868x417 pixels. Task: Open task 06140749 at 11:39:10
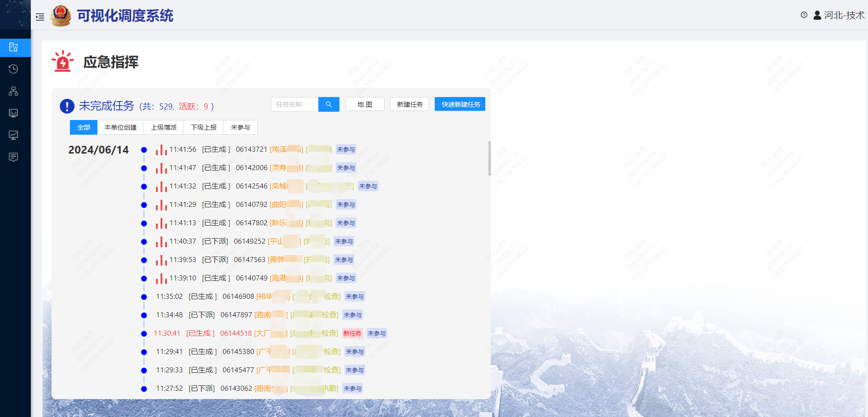tap(251, 278)
